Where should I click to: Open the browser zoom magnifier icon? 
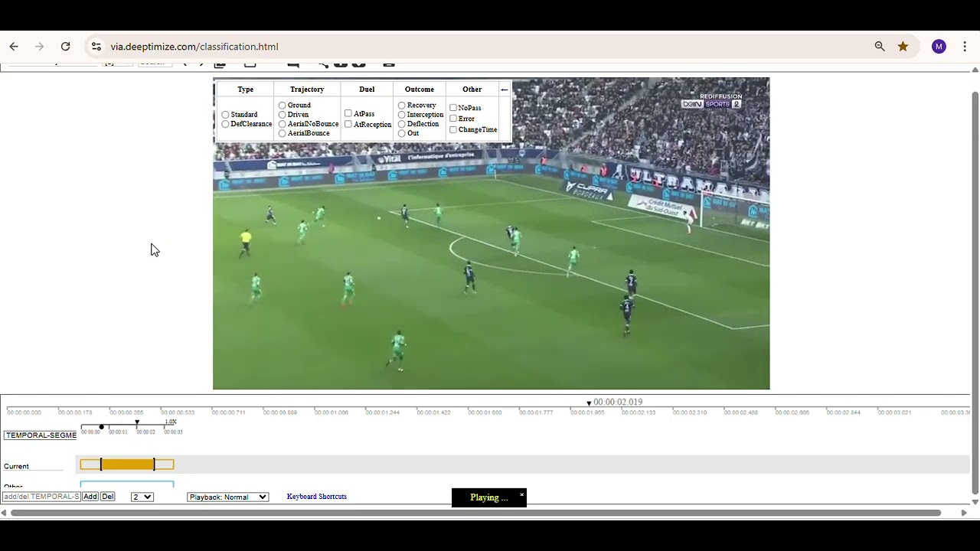point(880,47)
